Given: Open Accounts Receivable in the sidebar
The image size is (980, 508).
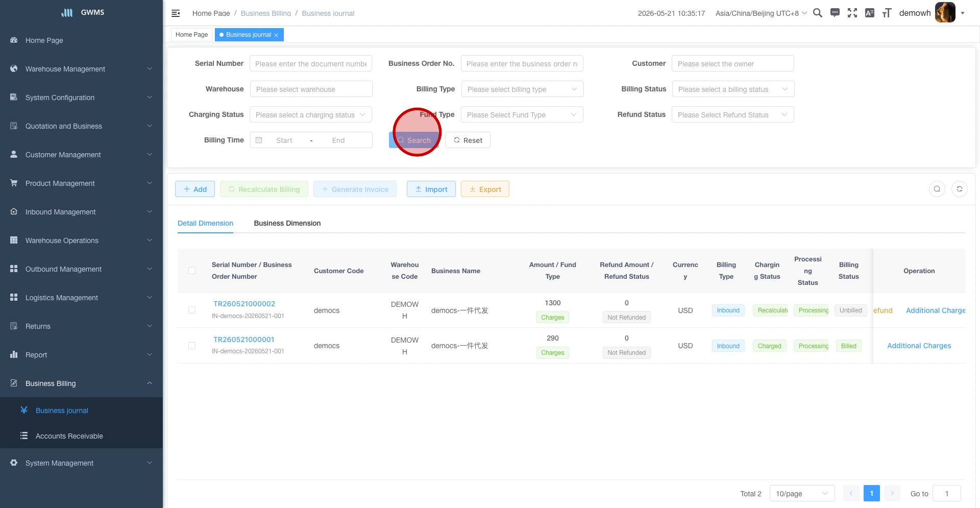Looking at the screenshot, I should click(x=69, y=436).
